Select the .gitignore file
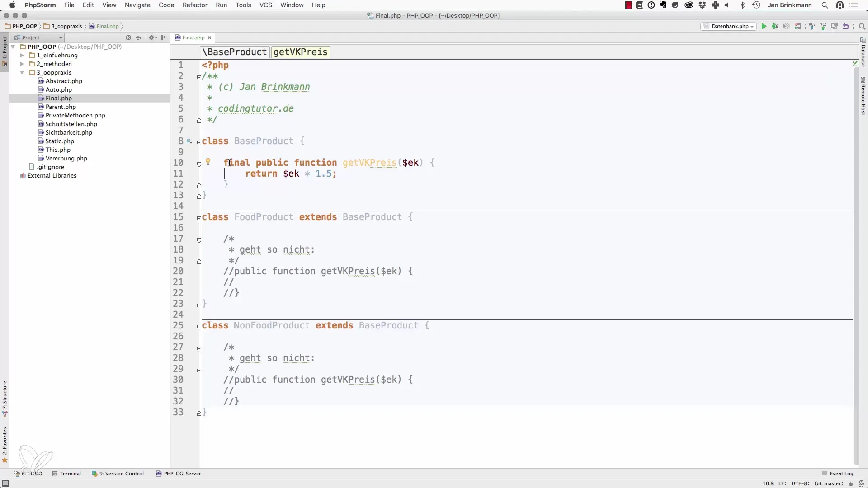Screen dimensions: 868x488 point(47,167)
